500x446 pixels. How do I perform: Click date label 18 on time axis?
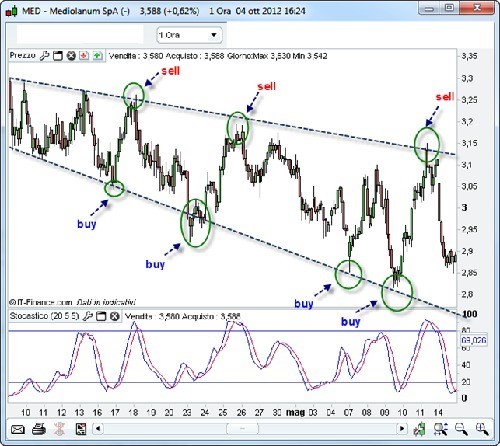pyautogui.click(x=133, y=412)
